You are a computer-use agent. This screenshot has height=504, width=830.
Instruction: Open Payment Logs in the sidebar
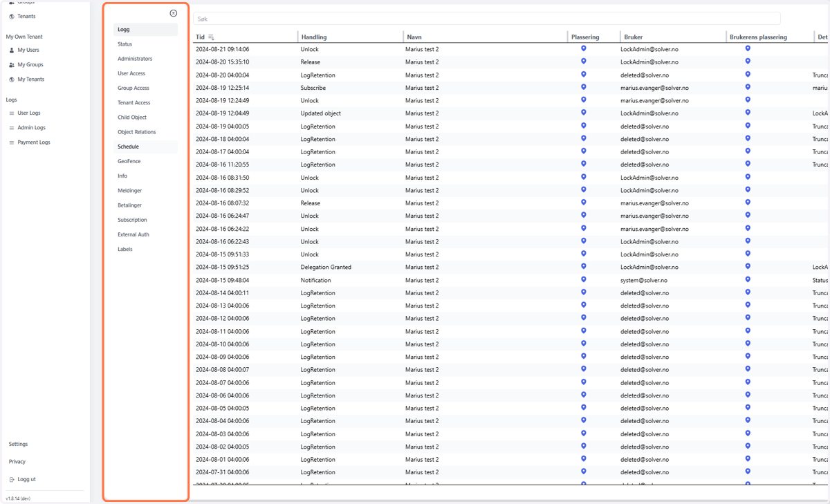34,142
